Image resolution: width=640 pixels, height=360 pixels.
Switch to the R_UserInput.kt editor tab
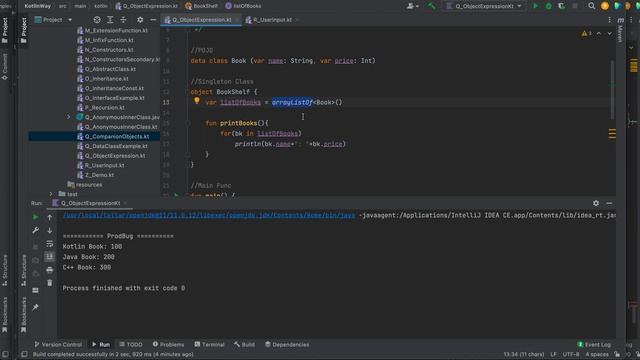pyautogui.click(x=272, y=20)
